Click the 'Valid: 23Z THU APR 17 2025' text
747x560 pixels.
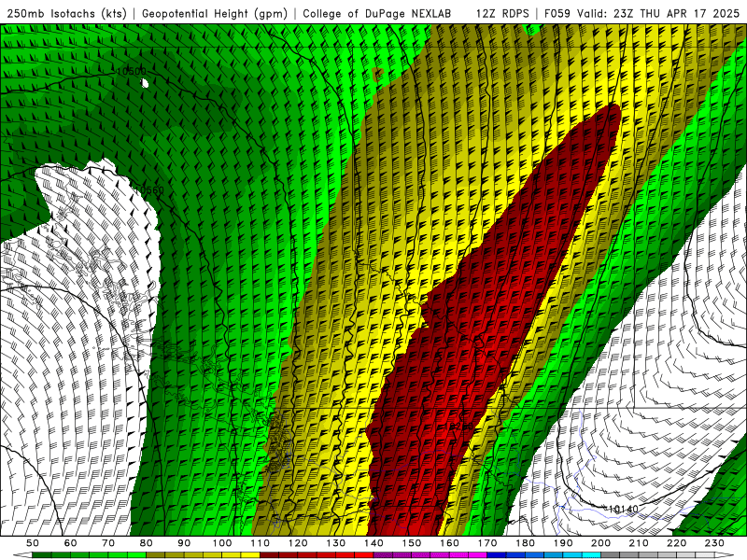658,13
